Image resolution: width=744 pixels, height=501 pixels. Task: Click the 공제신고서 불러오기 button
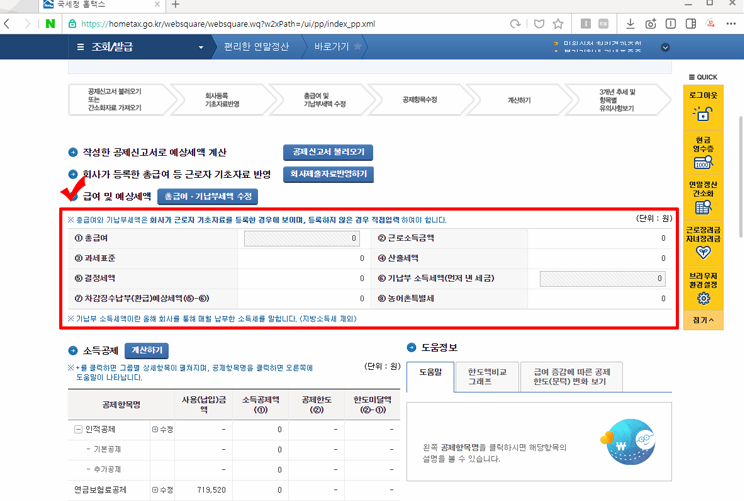327,152
